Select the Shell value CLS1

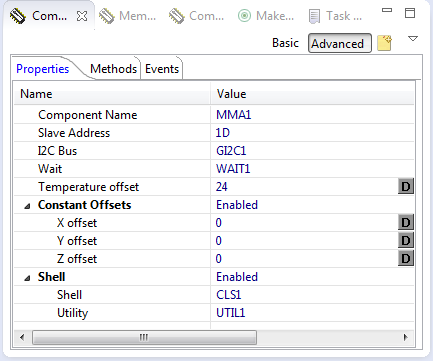(x=228, y=295)
